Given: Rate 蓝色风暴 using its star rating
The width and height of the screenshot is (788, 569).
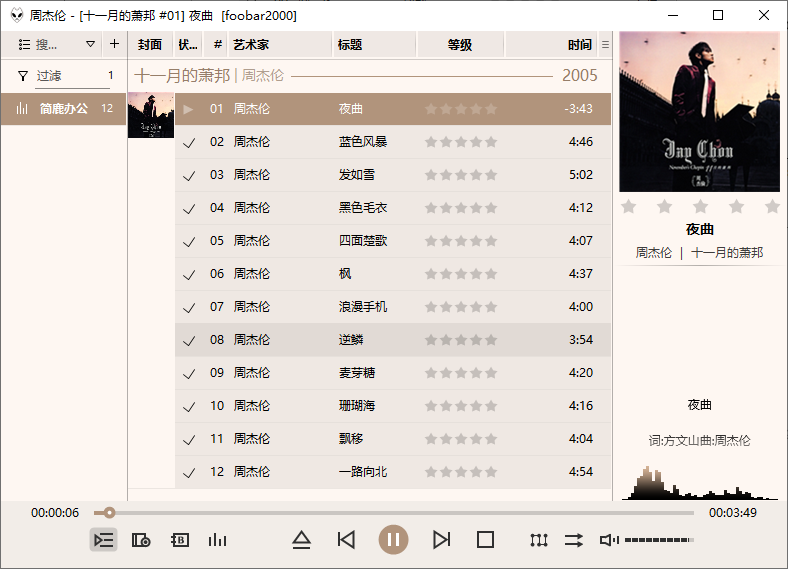Looking at the screenshot, I should pyautogui.click(x=461, y=142).
